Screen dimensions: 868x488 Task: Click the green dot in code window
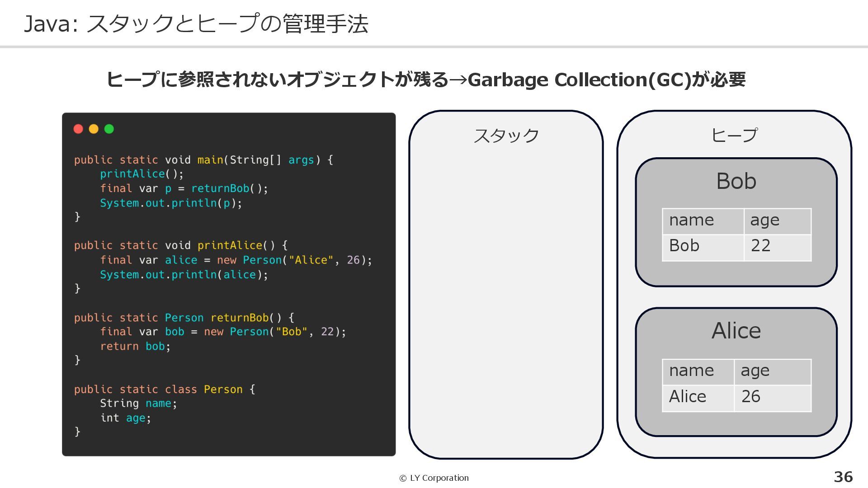[x=109, y=129]
